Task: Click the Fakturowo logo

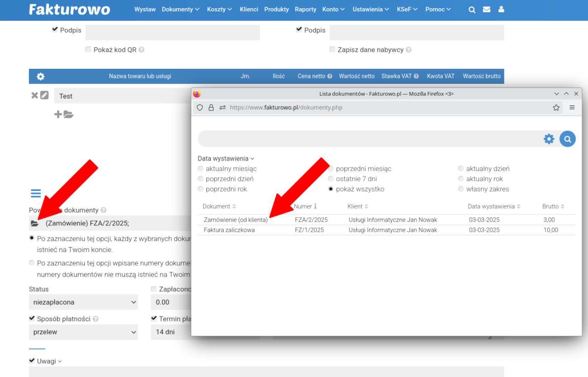Action: (69, 10)
